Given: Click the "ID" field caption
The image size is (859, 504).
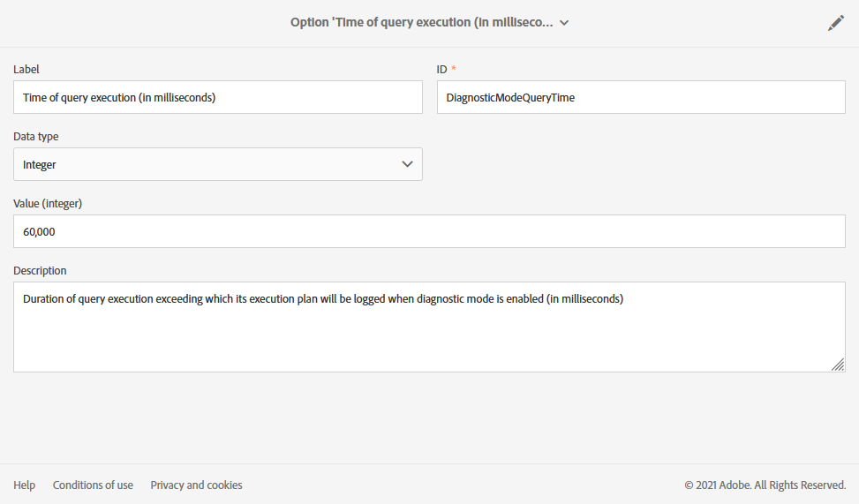Looking at the screenshot, I should (442, 69).
